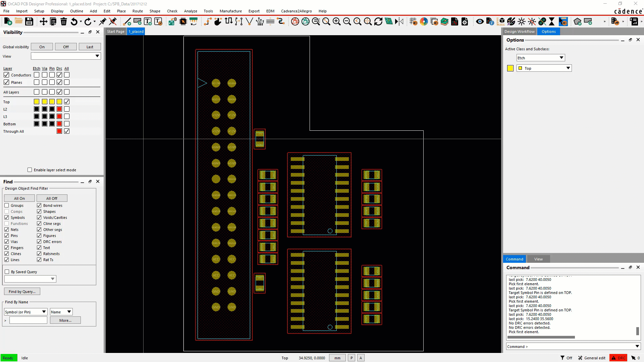Turn global visibility On

coord(42,47)
